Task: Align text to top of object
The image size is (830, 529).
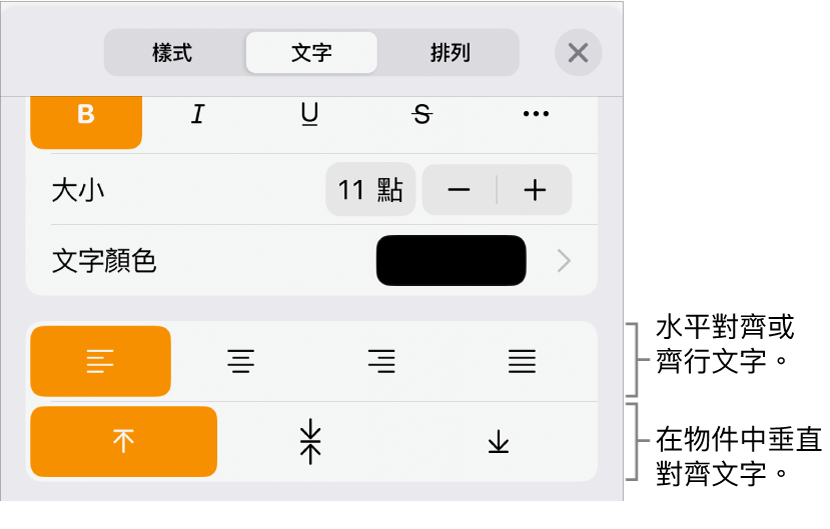Action: 123,441
